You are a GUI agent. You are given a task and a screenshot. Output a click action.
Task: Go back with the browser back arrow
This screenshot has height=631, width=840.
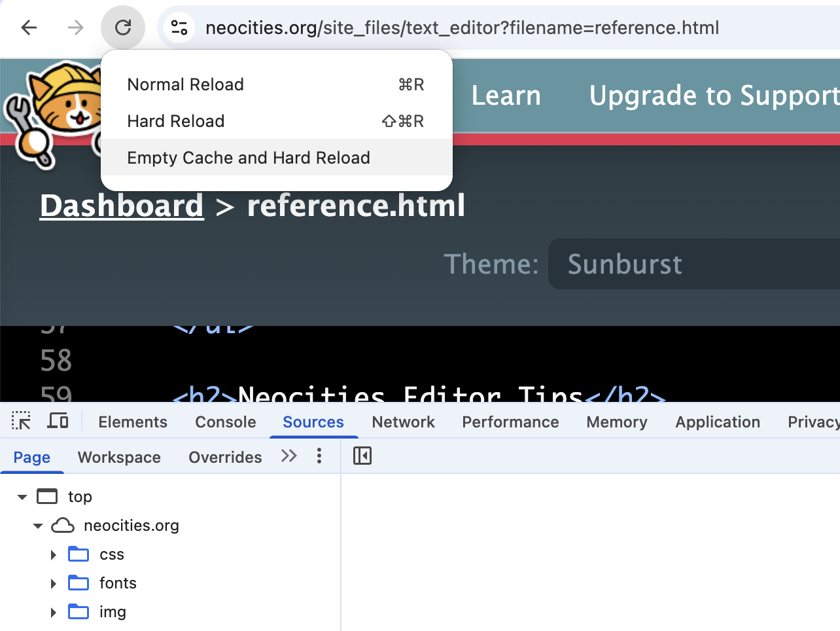tap(29, 27)
